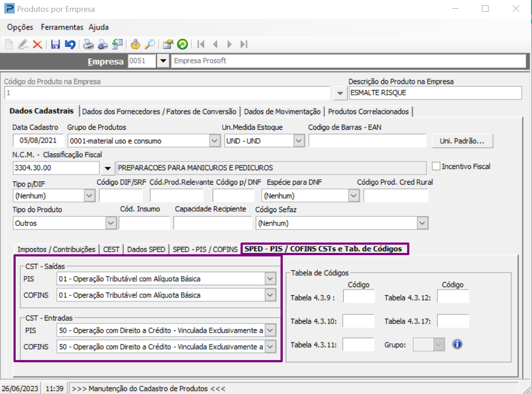Viewport: 532px width, 394px height.
Task: Enable the Incentivo Fiscal checkbox
Action: [x=436, y=166]
